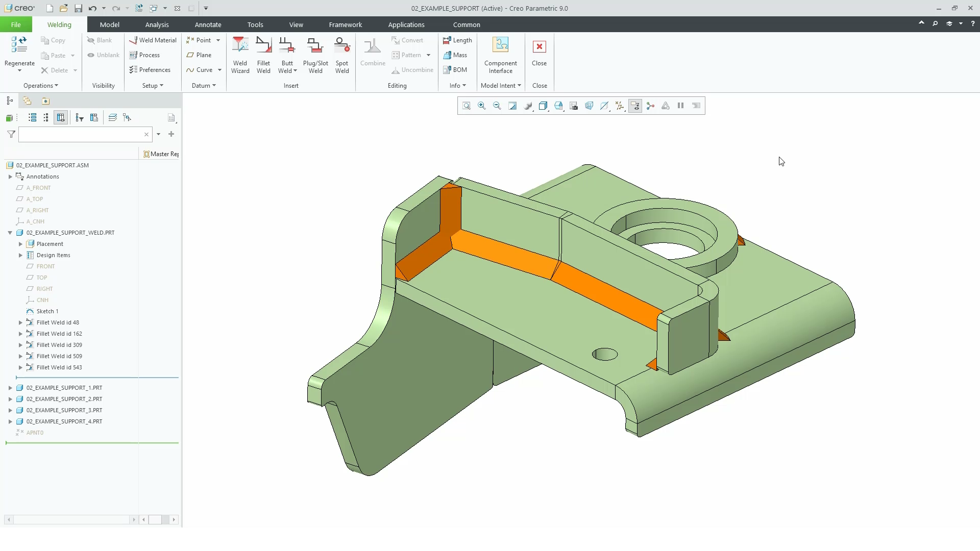Click the tree horizontal scrollbar right arrow
This screenshot has height=551, width=980.
[x=134, y=520]
